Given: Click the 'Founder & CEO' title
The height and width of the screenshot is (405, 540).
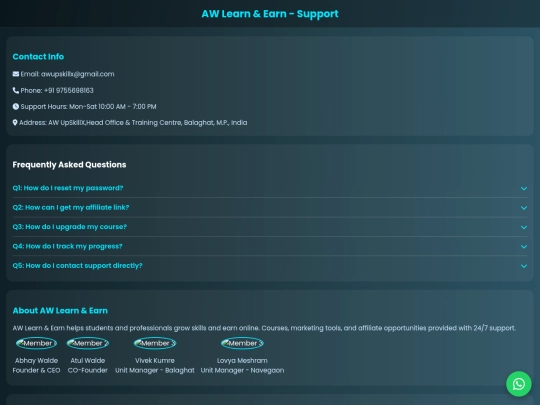Looking at the screenshot, I should click(36, 370).
